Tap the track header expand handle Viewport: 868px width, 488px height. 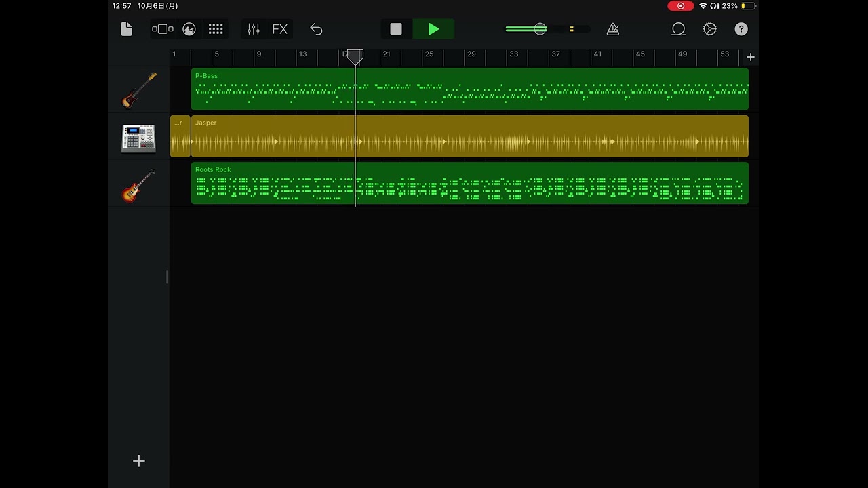[167, 277]
